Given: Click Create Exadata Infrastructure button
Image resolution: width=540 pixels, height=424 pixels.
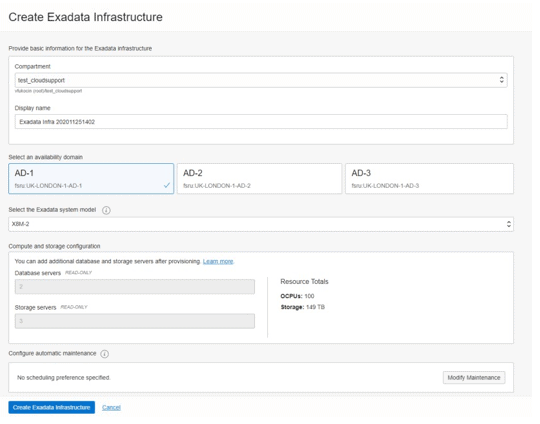Looking at the screenshot, I should tap(52, 407).
